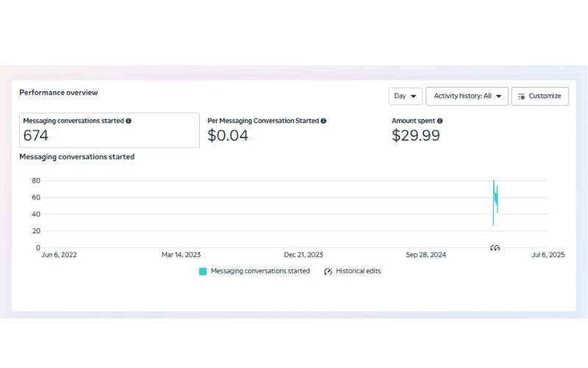Click the Amount spent info icon
The width and height of the screenshot is (588, 368).
(440, 121)
